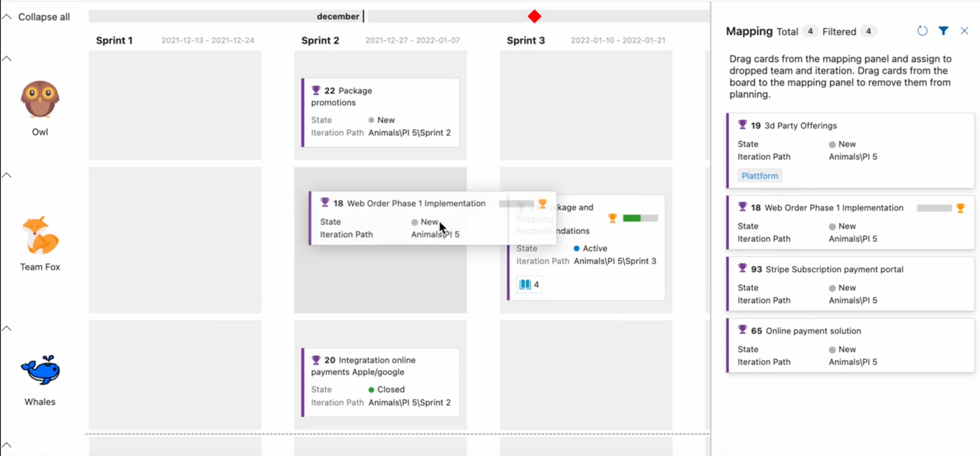This screenshot has height=456, width=980.
Task: Collapse the Whales team row
Action: point(7,328)
